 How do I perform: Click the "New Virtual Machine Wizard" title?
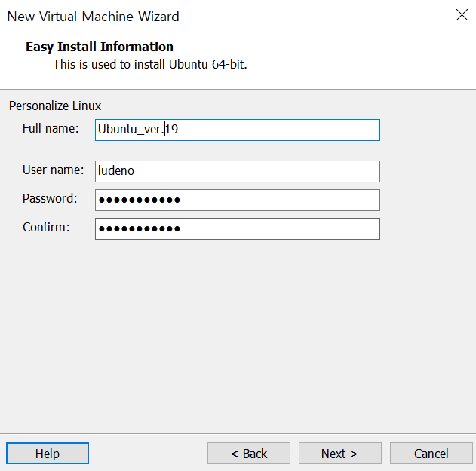tap(94, 17)
